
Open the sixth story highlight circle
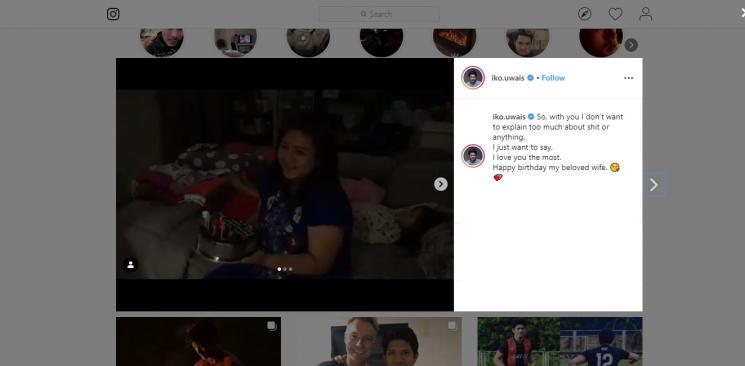click(527, 42)
